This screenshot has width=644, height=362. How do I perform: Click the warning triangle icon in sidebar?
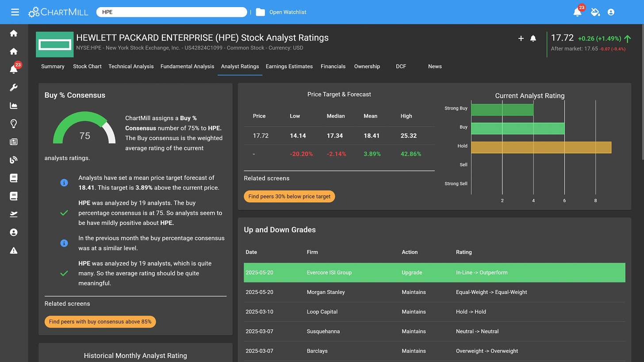(14, 250)
